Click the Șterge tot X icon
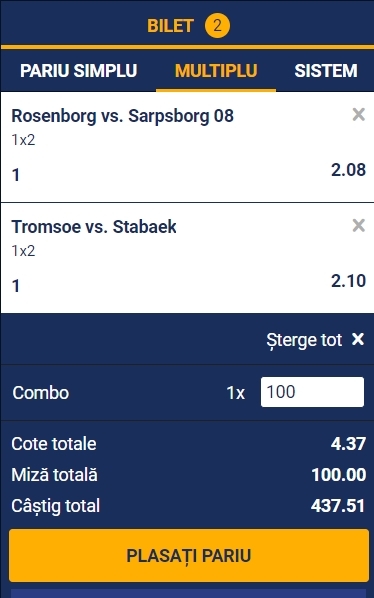The height and width of the screenshot is (598, 374). pyautogui.click(x=358, y=339)
